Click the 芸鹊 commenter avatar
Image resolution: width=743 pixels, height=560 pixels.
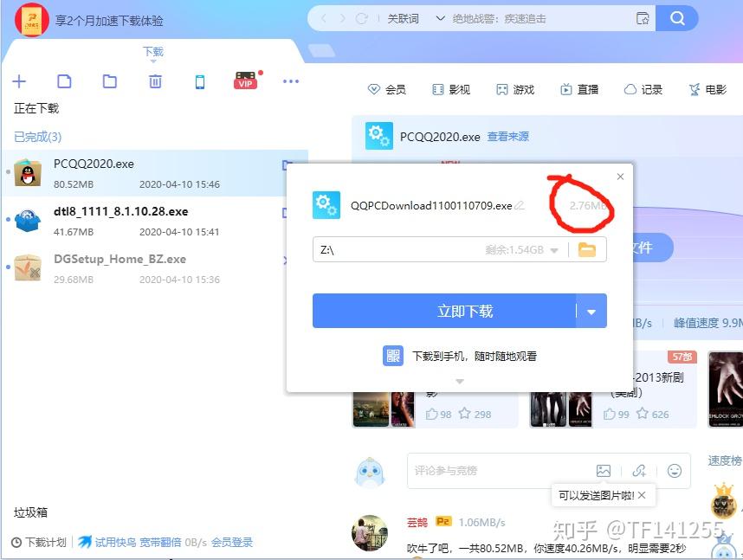(370, 532)
